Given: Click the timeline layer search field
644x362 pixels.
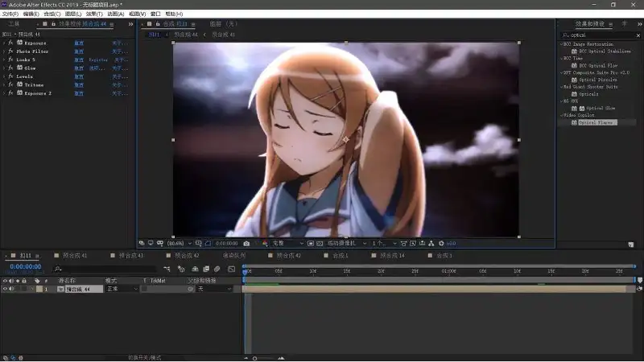Looking at the screenshot, I should [105, 269].
